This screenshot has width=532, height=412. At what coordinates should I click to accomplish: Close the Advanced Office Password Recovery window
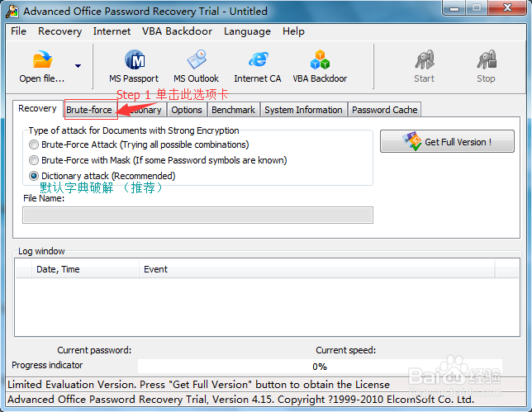507,8
